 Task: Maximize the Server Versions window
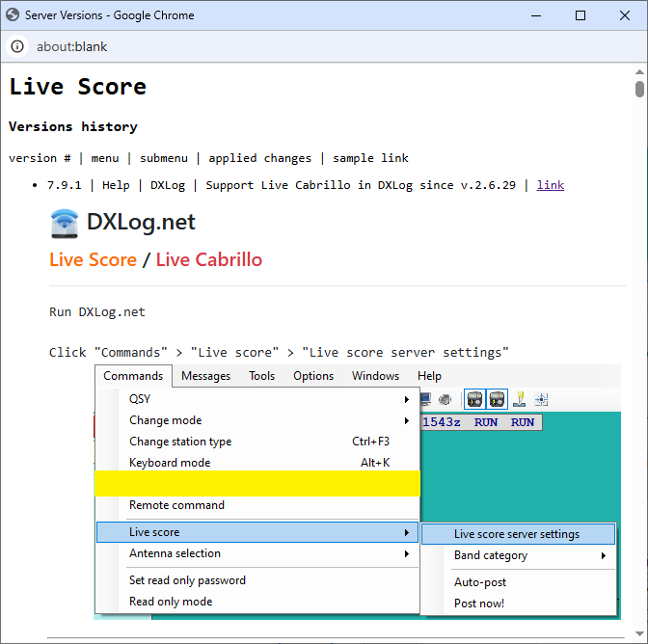(x=580, y=15)
